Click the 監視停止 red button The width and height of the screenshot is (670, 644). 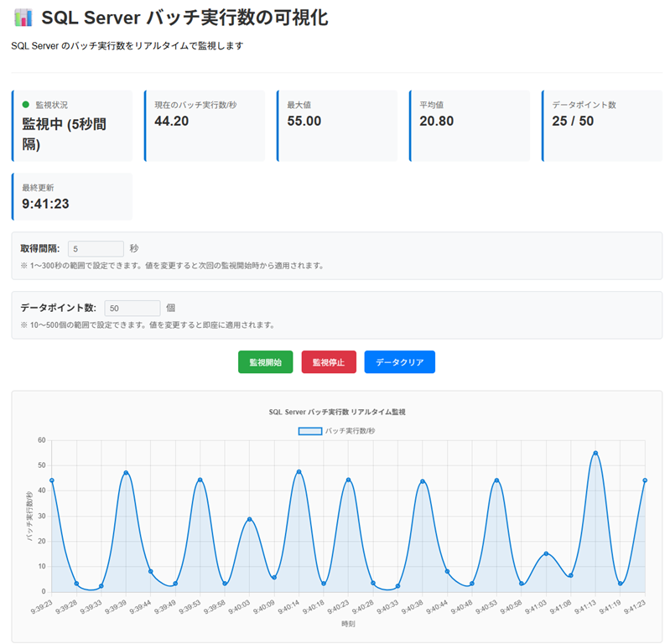coord(329,362)
